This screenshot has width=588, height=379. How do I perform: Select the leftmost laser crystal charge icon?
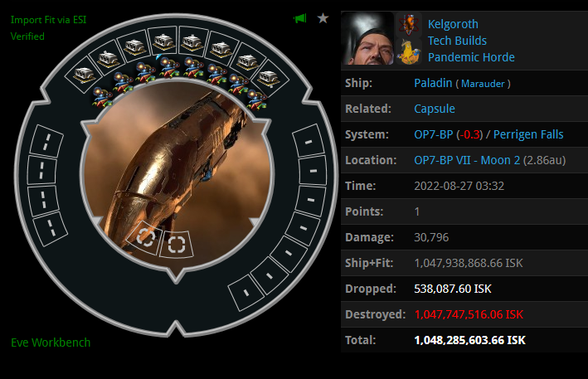tap(102, 97)
